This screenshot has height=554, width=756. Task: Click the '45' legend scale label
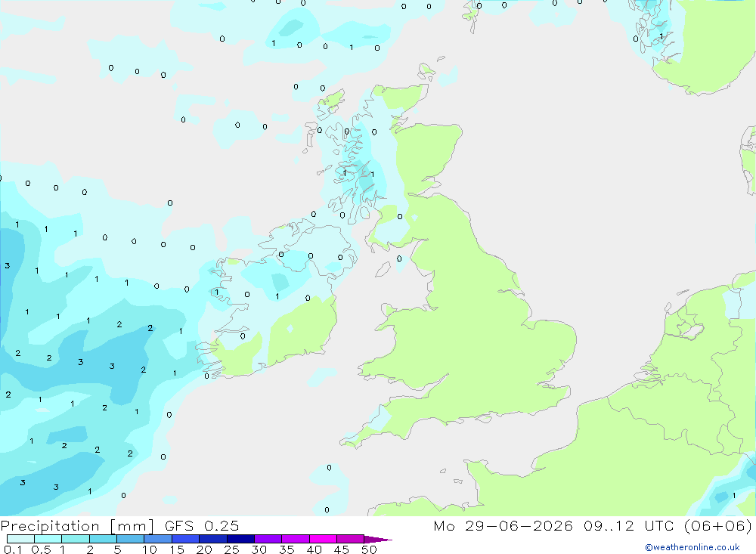(342, 549)
